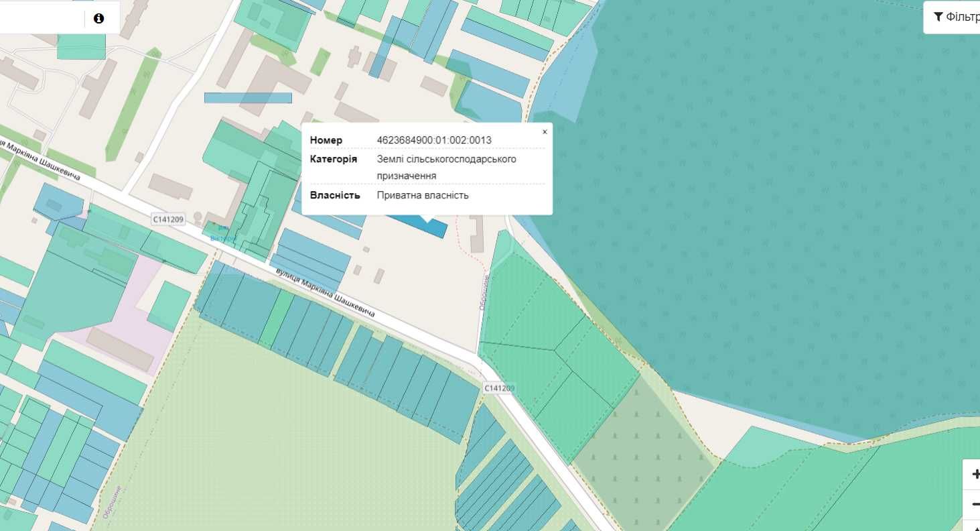This screenshot has width=980, height=531.
Task: Click the narrow blue horizontal parcel at the top
Action: (x=248, y=98)
